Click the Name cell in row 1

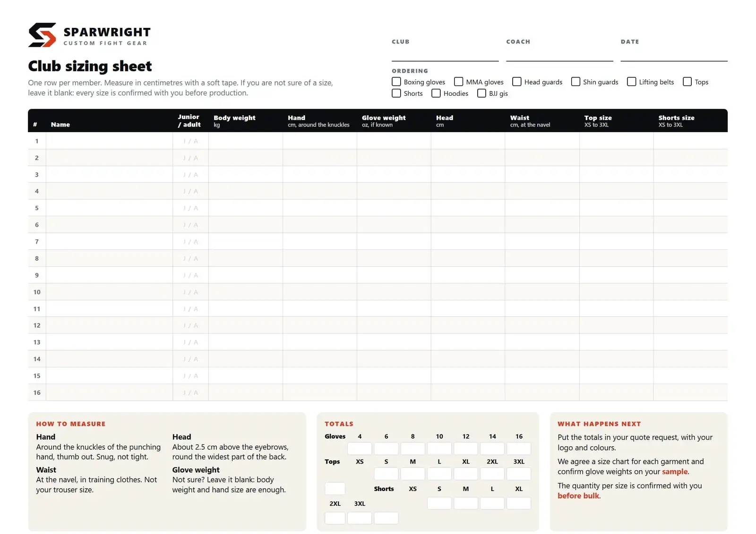click(x=109, y=141)
